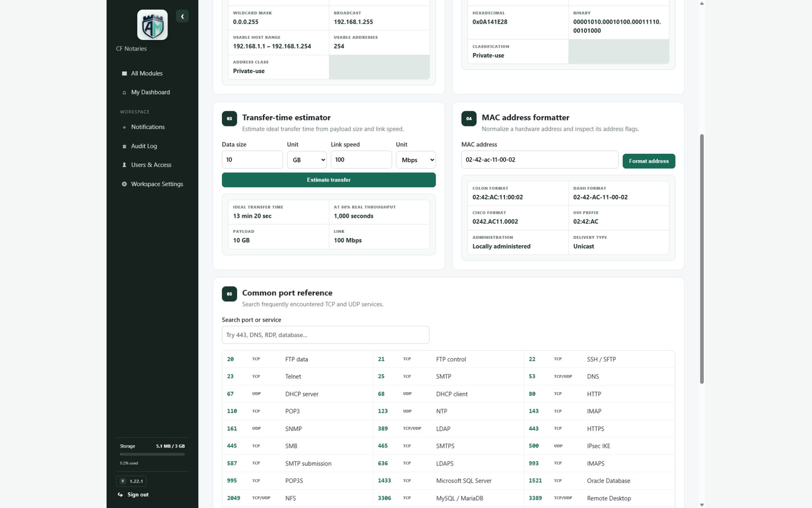812x508 pixels.
Task: Click the OUI prefix value 02:42:AC
Action: click(586, 222)
